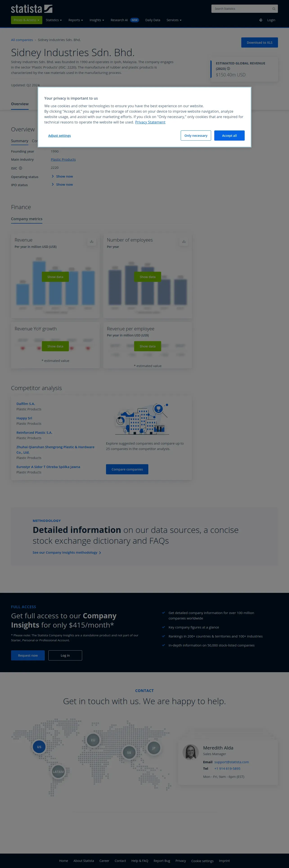Open footer Report Bug link

[x=162, y=861]
